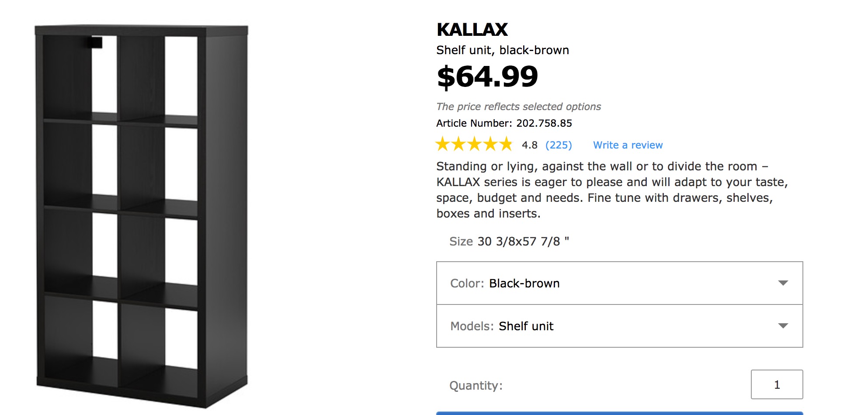This screenshot has width=868, height=415.
Task: Open the Write a review link
Action: 628,145
